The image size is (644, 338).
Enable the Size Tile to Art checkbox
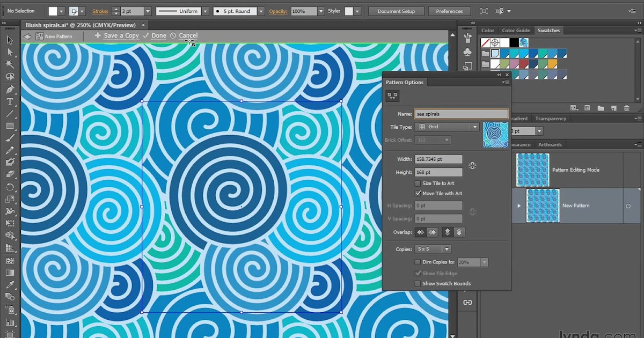pyautogui.click(x=418, y=183)
